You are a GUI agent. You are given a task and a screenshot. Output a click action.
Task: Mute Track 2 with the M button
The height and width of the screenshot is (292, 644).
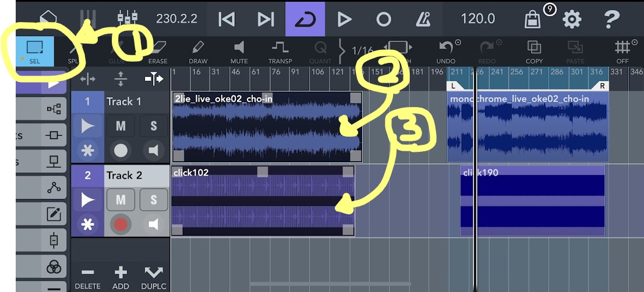tap(121, 200)
